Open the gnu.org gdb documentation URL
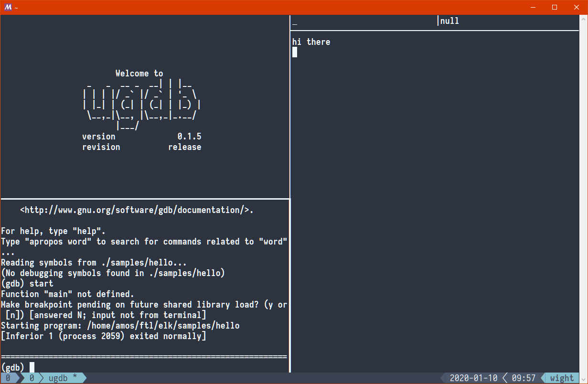The image size is (588, 384). click(x=137, y=210)
